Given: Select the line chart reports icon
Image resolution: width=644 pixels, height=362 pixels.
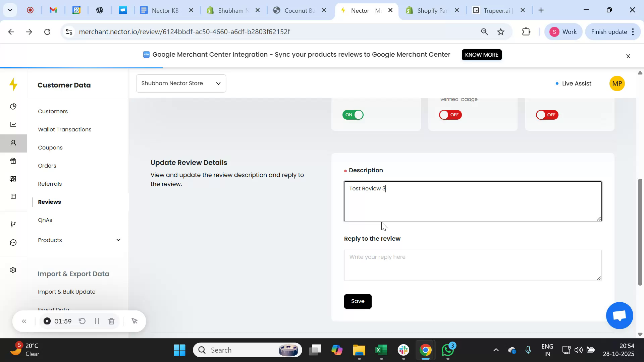Looking at the screenshot, I should pyautogui.click(x=13, y=124).
